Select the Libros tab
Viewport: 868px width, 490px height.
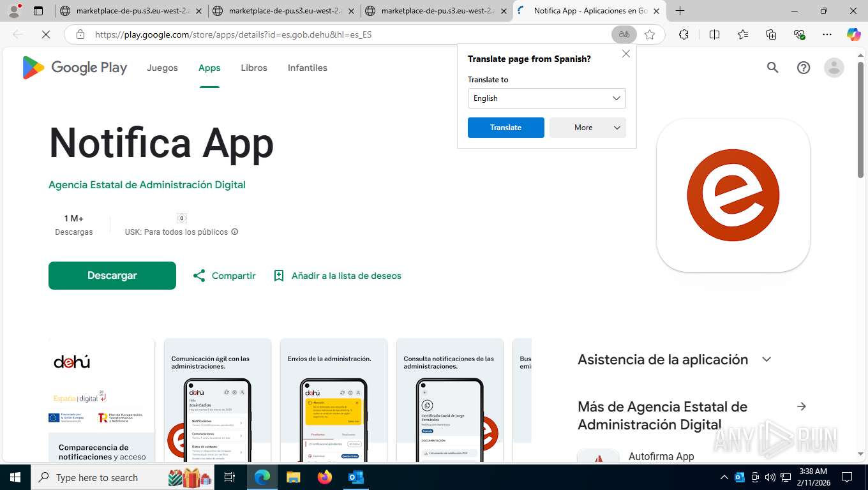tap(254, 68)
